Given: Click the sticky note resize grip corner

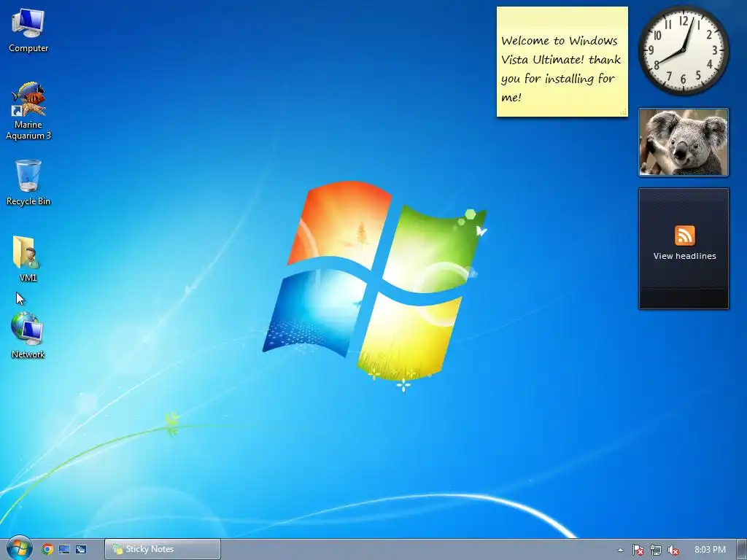Looking at the screenshot, I should coord(623,112).
